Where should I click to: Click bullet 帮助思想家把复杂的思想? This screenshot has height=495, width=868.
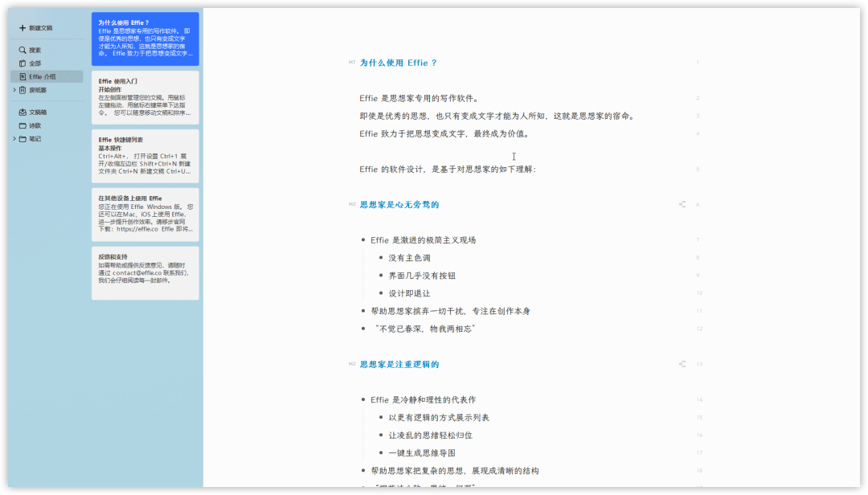tap(454, 470)
